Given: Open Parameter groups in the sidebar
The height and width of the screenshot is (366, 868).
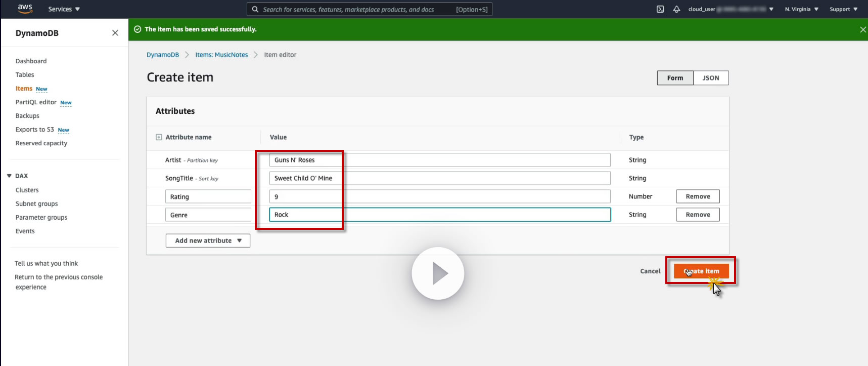Looking at the screenshot, I should point(41,218).
